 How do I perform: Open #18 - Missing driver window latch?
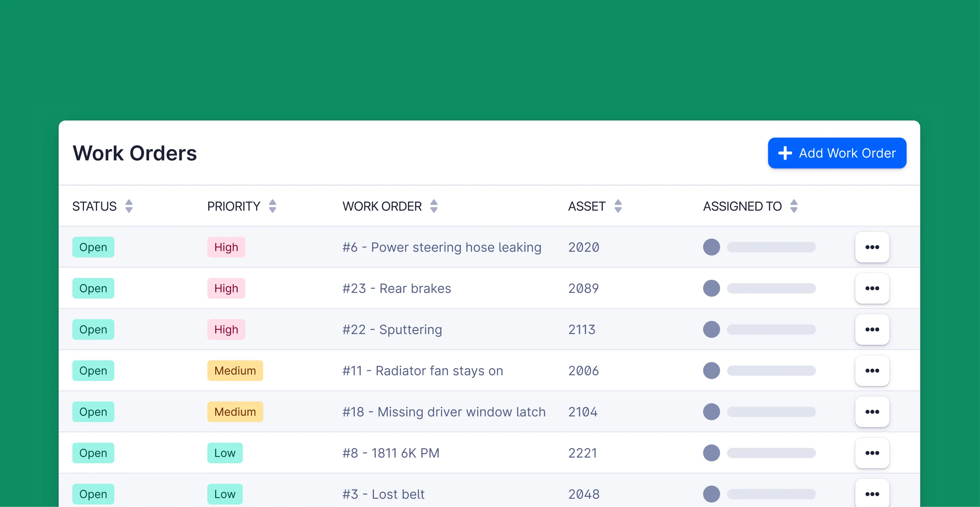pos(444,412)
